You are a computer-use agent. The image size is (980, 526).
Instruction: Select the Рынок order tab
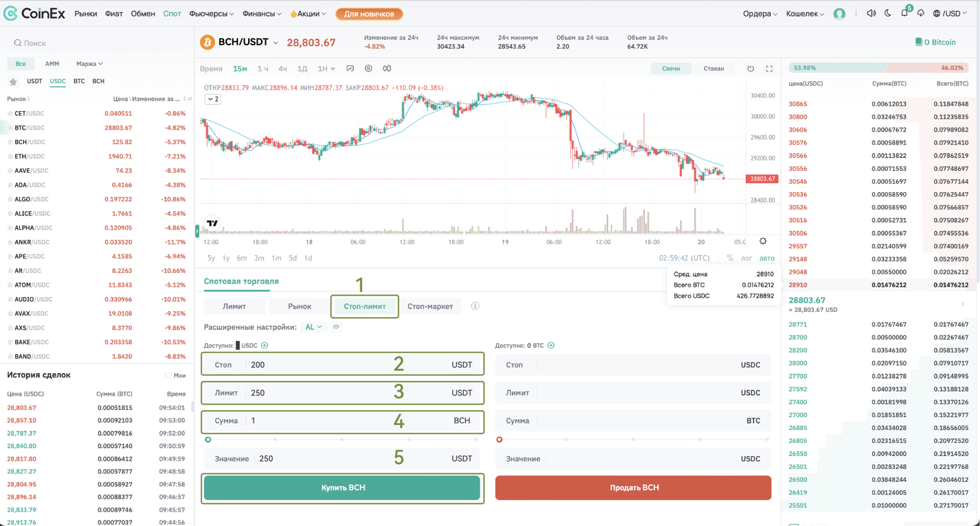tap(299, 307)
